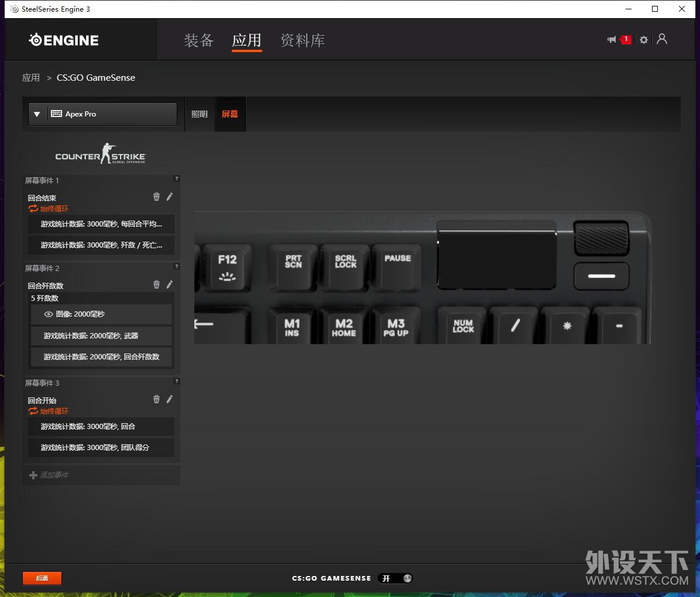The height and width of the screenshot is (597, 700).
Task: Select row 游戏统计数据: 2000毫秒, 武器
Action: tap(101, 336)
